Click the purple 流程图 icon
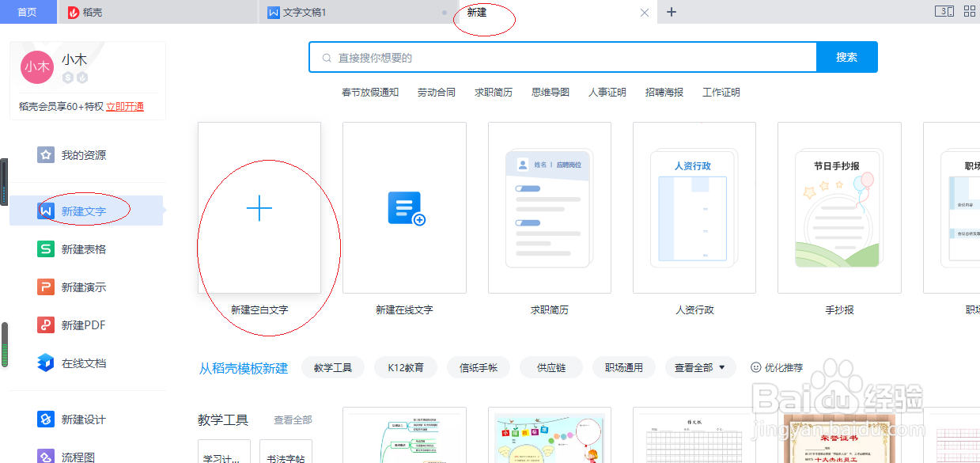Screen dimensions: 980x463 pos(46,457)
